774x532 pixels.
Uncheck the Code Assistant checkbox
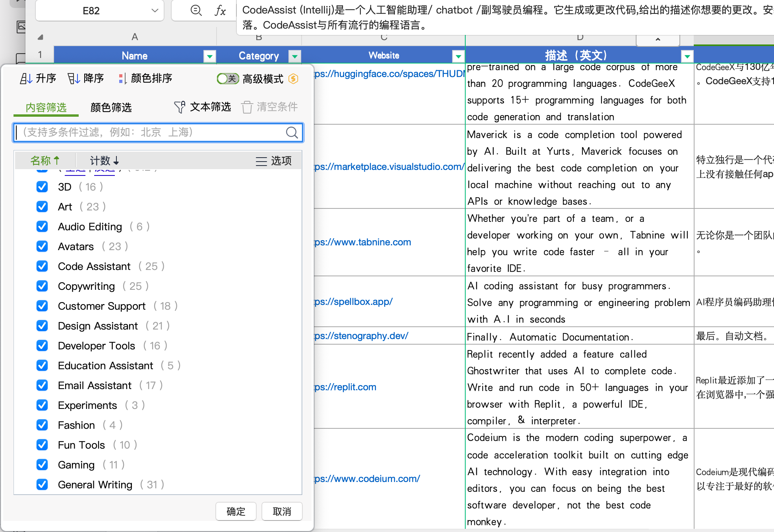42,266
